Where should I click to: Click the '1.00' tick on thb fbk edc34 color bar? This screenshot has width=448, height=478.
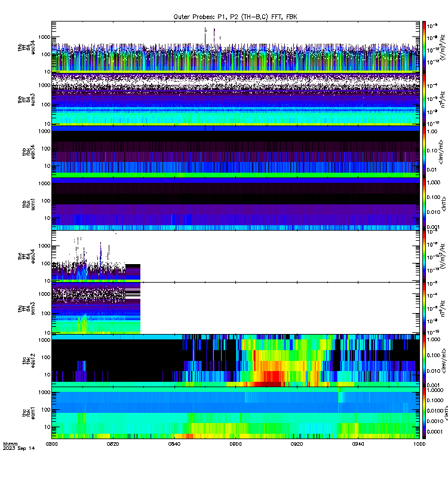click(432, 131)
